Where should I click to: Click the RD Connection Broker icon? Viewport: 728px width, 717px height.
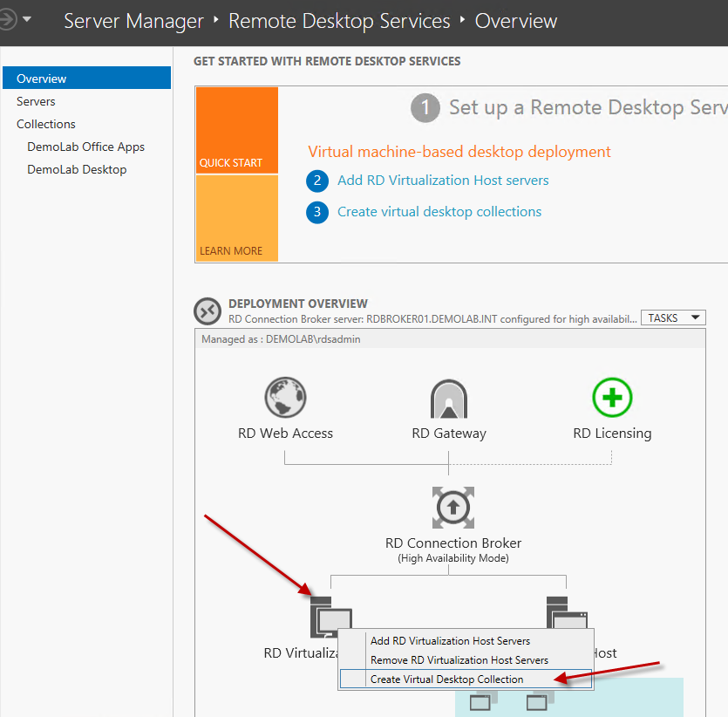452,508
